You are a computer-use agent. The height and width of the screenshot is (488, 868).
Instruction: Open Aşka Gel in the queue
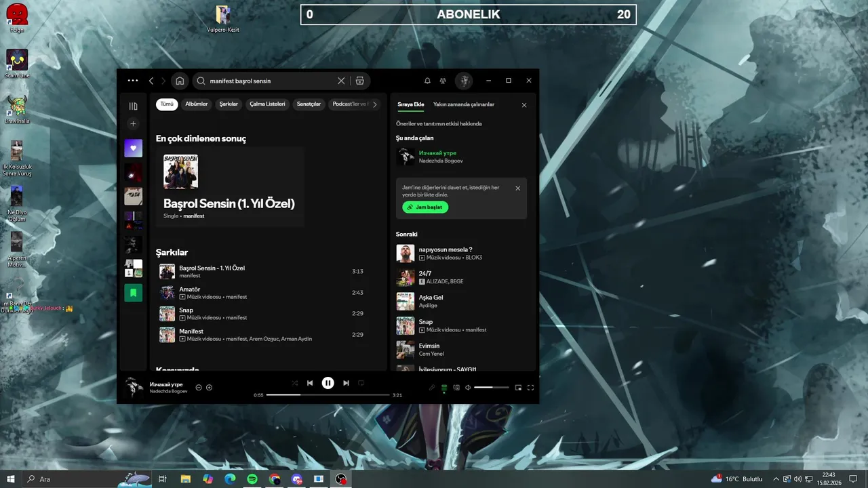(x=461, y=302)
